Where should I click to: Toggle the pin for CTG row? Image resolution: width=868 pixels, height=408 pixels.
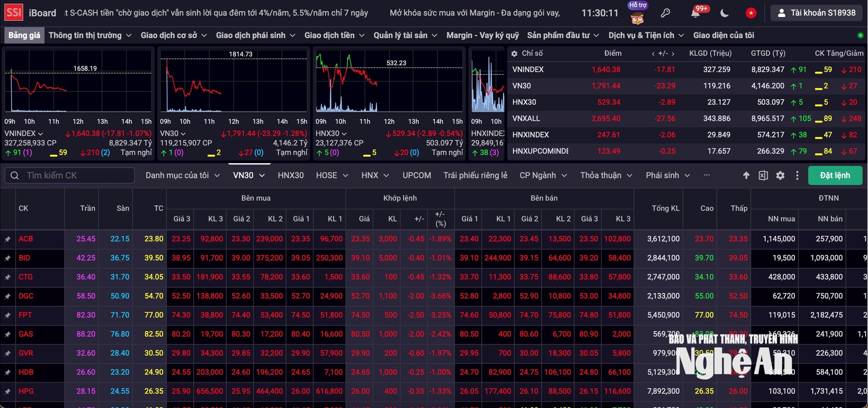coord(7,277)
